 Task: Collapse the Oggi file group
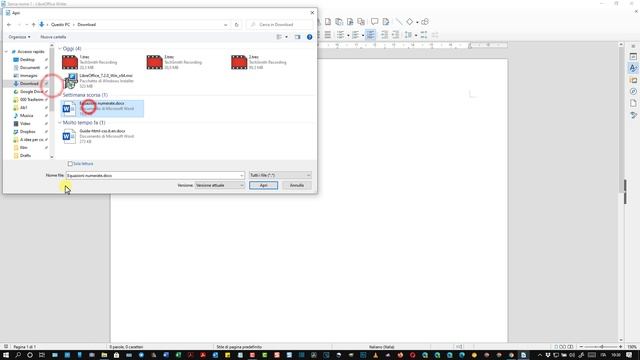(x=60, y=49)
